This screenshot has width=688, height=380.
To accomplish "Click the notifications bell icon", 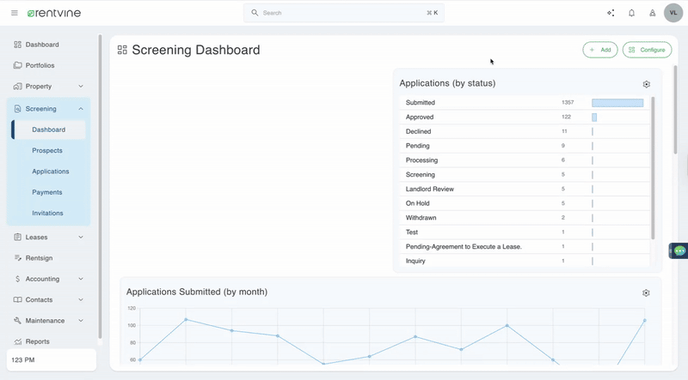I will (x=631, y=13).
